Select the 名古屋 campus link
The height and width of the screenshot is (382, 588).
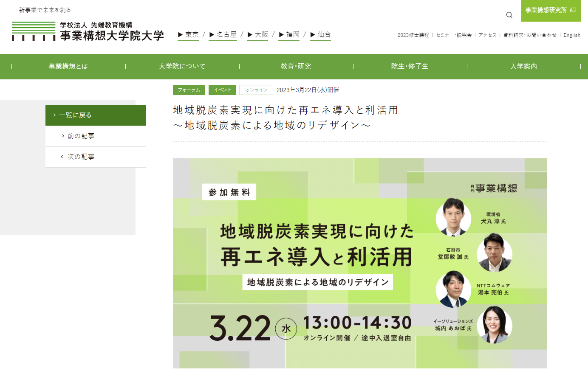pos(223,35)
